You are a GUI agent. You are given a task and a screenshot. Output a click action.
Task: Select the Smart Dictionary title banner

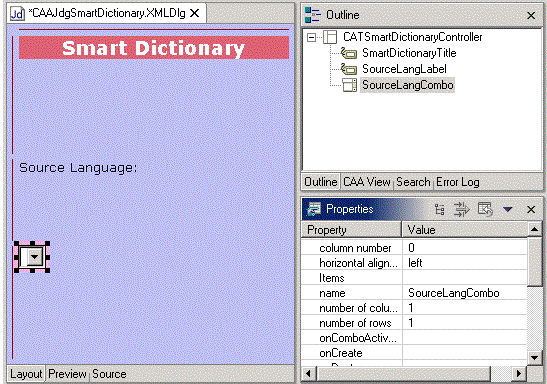[154, 47]
